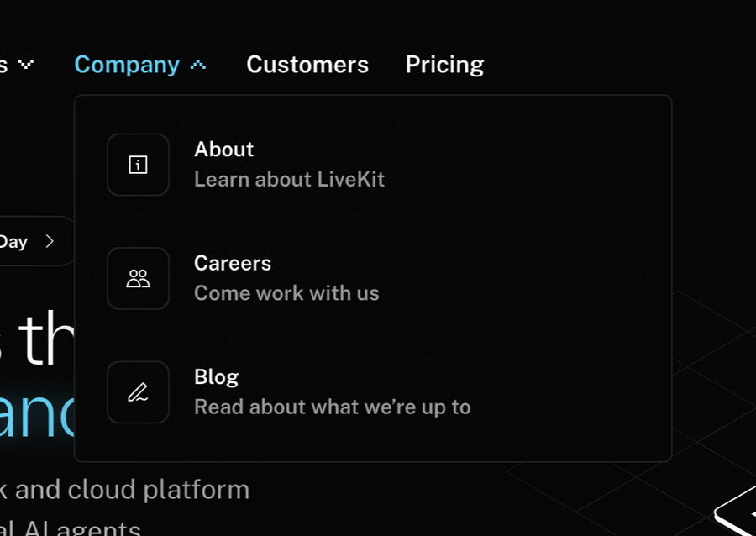
Task: Select Customers in the navigation bar
Action: (307, 64)
